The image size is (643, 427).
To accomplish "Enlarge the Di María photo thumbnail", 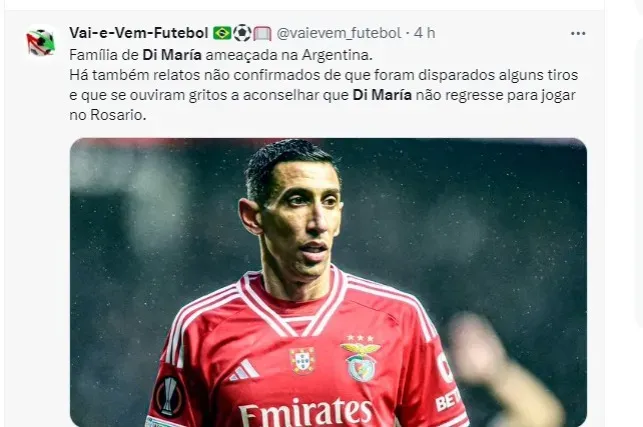I will point(328,282).
